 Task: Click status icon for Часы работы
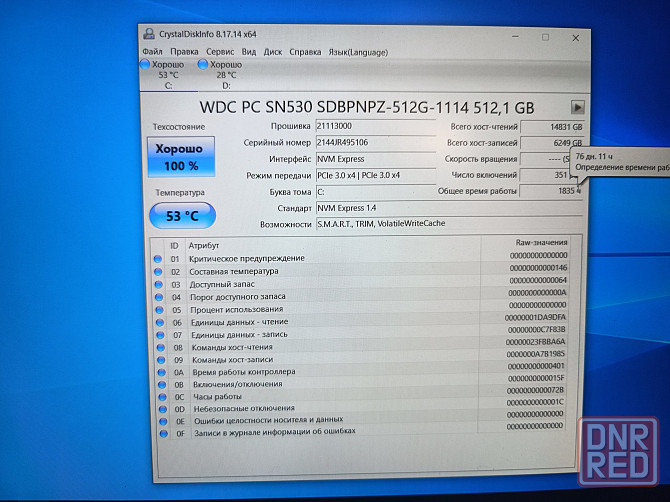tap(162, 397)
